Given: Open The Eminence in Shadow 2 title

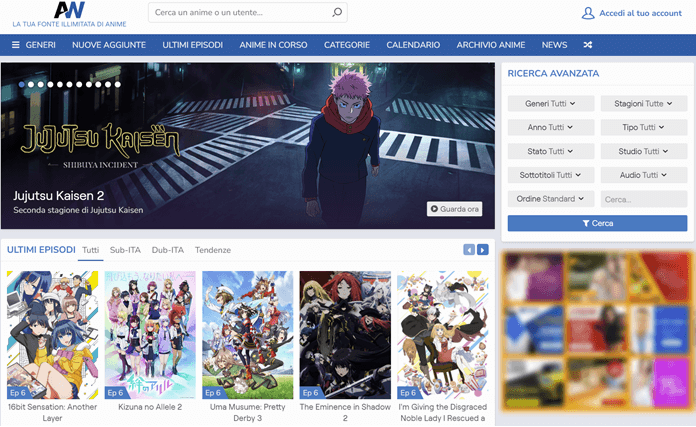Looking at the screenshot, I should point(345,412).
